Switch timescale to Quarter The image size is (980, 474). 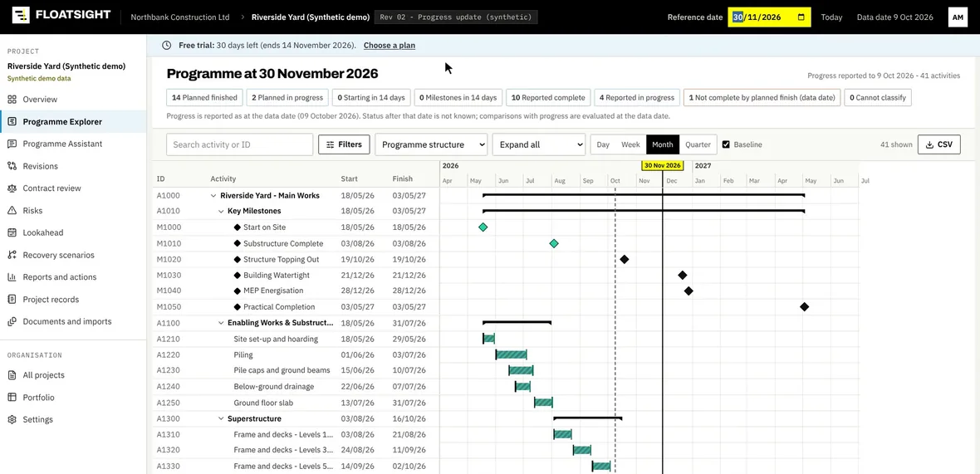[698, 144]
